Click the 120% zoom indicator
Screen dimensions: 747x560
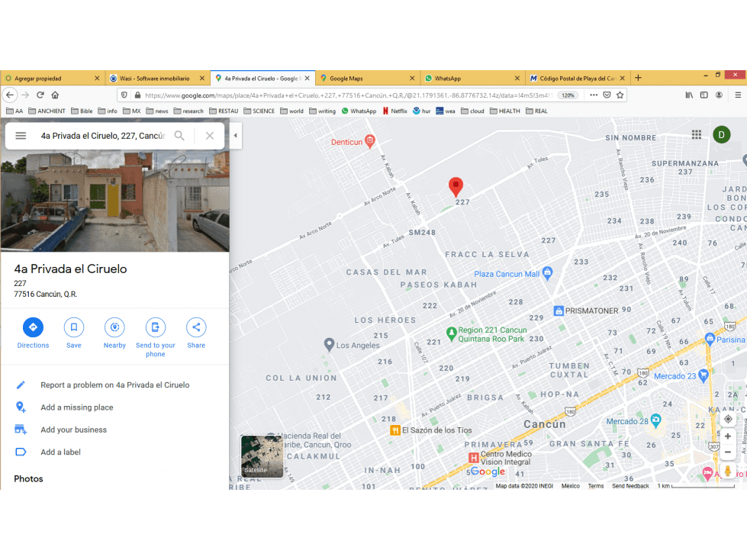[568, 95]
